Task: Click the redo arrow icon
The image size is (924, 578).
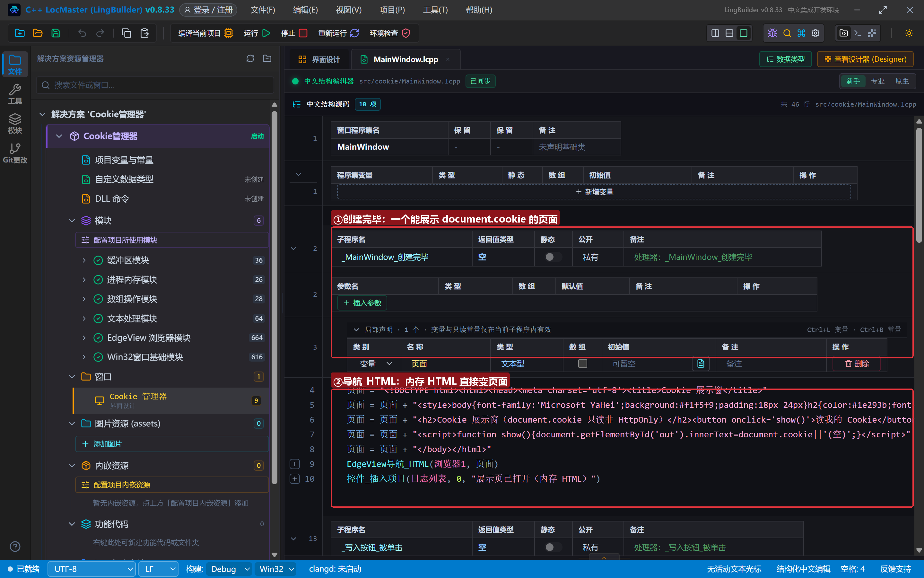Action: [x=100, y=33]
